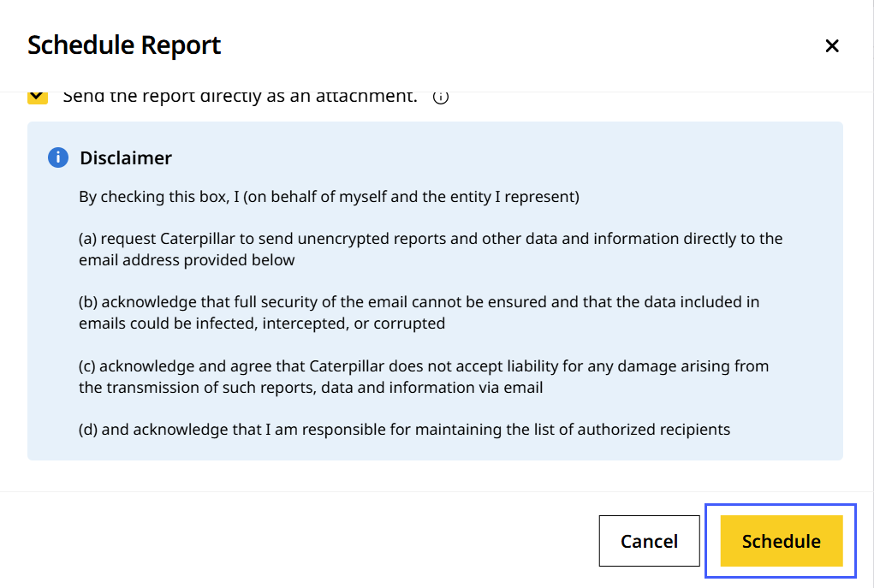Click the blue Disclaimer info icon
This screenshot has width=874, height=588.
58,157
